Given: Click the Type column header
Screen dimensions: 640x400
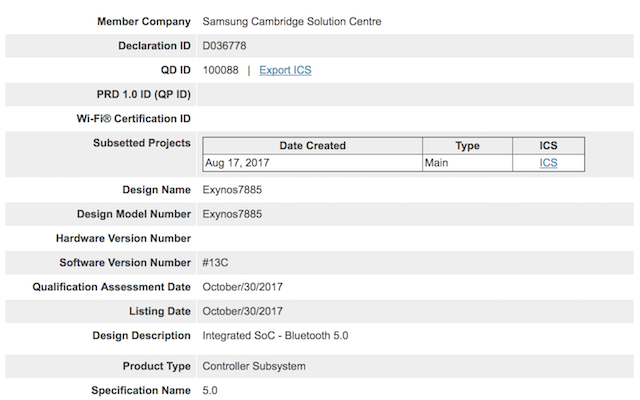Looking at the screenshot, I should coord(467,146).
